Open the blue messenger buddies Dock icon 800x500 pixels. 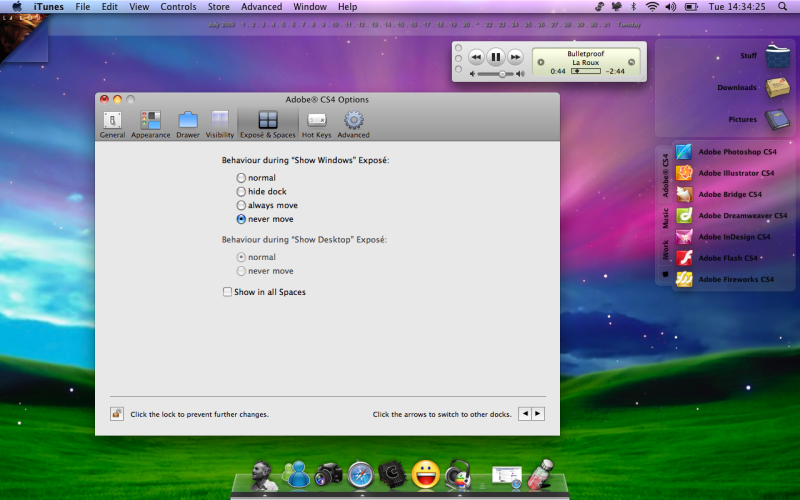(x=296, y=474)
